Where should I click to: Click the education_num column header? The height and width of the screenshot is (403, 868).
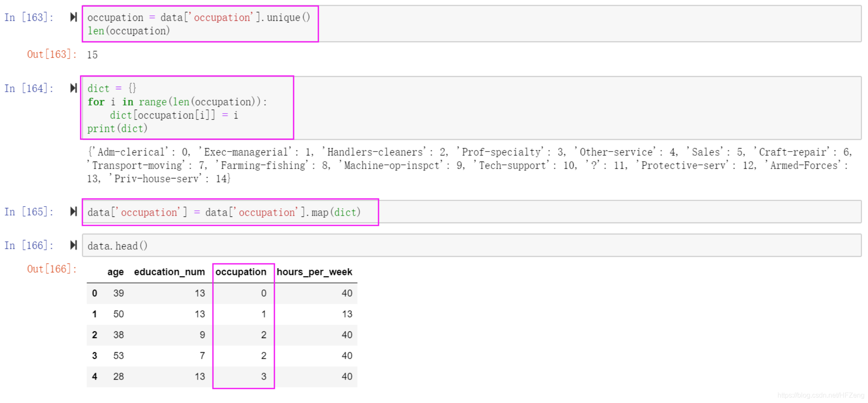pyautogui.click(x=169, y=272)
